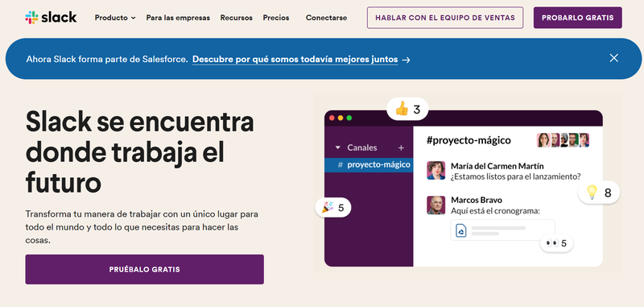Image resolution: width=644 pixels, height=307 pixels.
Task: Open the Precios page
Action: 276,18
